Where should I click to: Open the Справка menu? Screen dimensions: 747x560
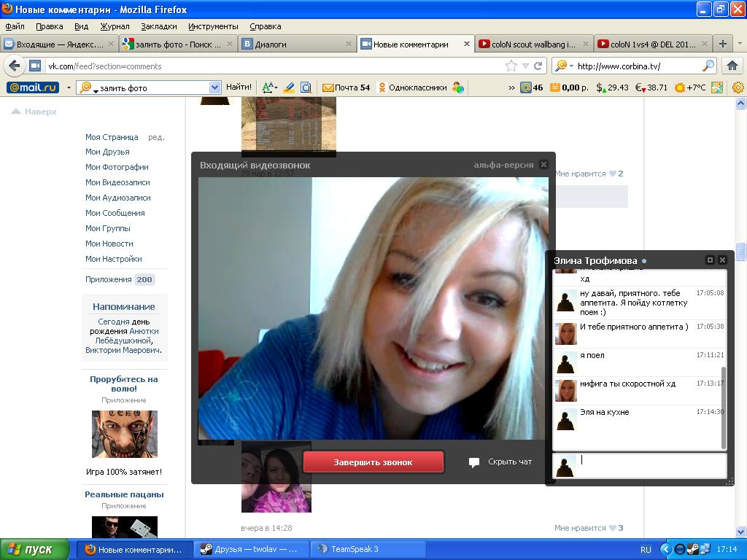pyautogui.click(x=266, y=26)
